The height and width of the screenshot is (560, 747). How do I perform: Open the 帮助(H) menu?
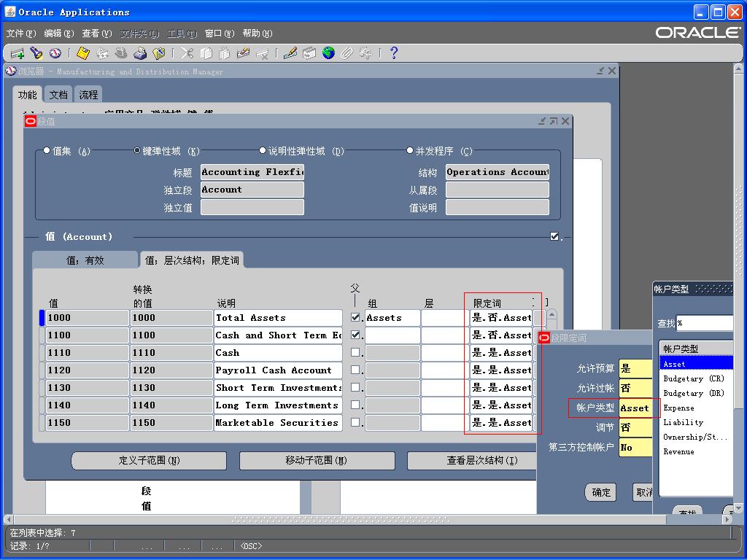coord(258,34)
